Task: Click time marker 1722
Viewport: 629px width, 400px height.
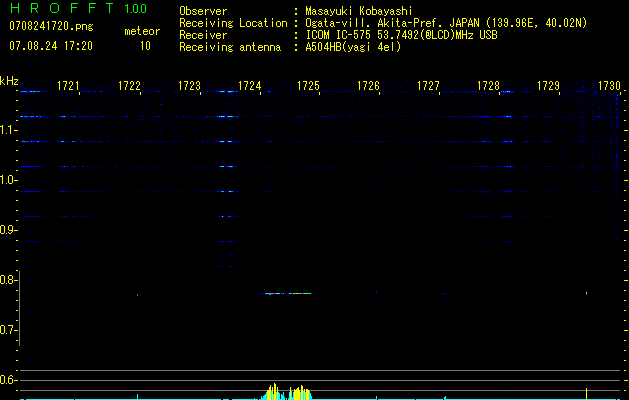Action: click(x=129, y=86)
